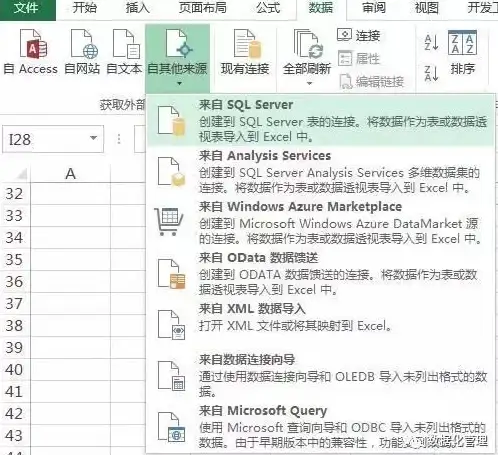The image size is (498, 455).
Task: Expand the 自其他来源 dropdown arrow
Action: point(179,83)
